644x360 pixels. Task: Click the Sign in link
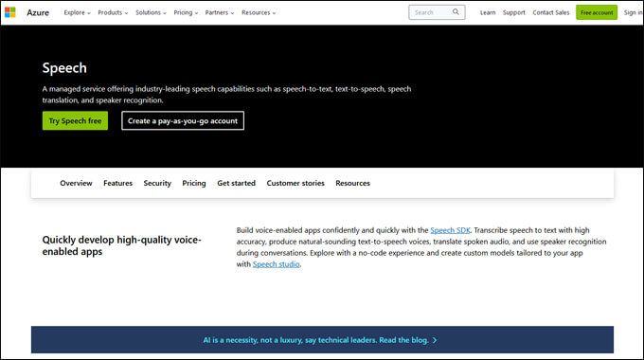click(x=633, y=12)
